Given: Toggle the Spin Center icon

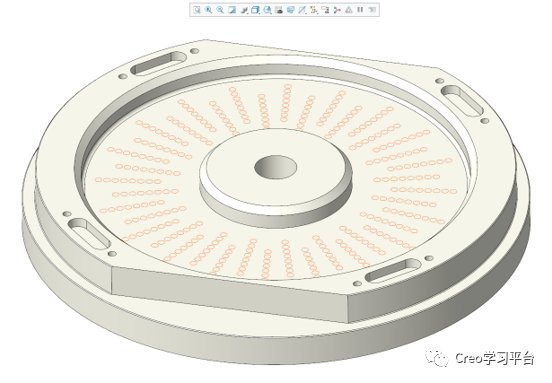Looking at the screenshot, I should tap(337, 10).
